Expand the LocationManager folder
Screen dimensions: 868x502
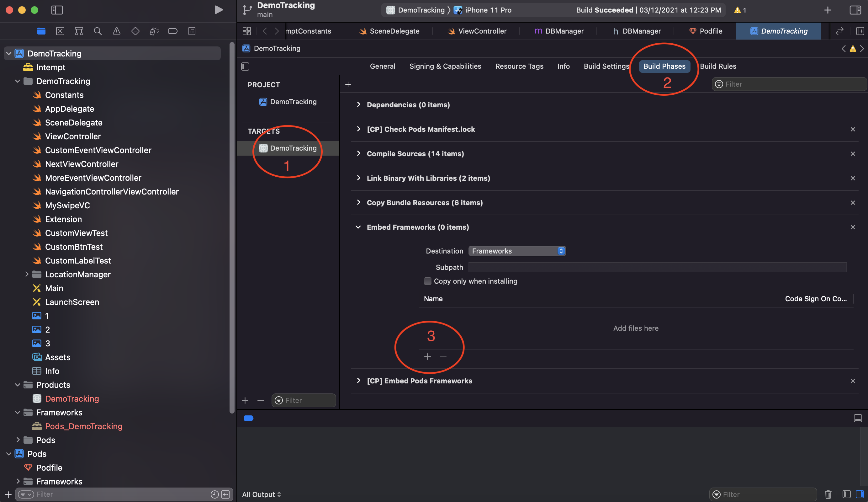(x=27, y=274)
